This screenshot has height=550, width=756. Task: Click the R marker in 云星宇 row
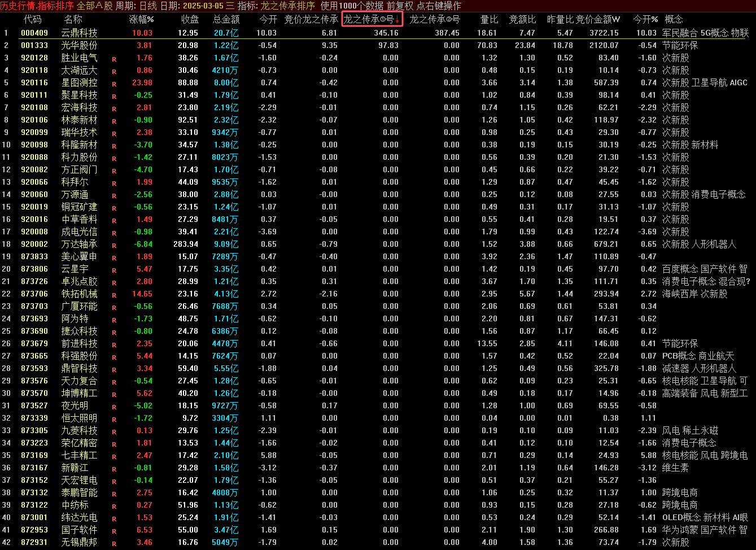(114, 270)
